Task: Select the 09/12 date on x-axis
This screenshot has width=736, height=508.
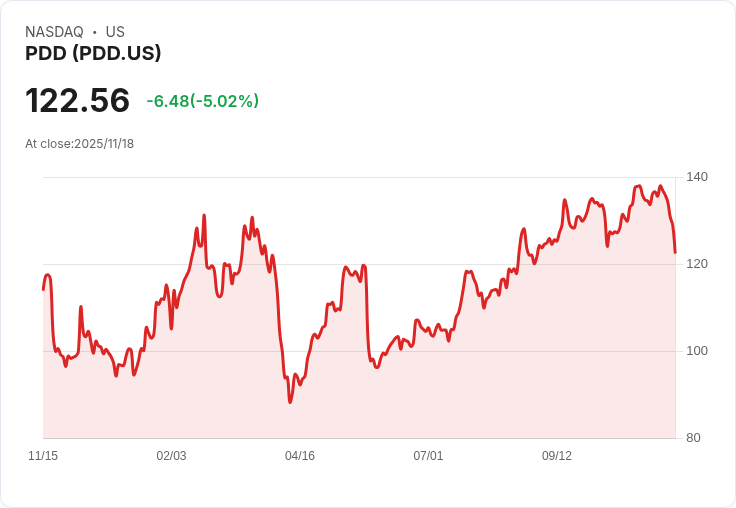Action: [557, 456]
